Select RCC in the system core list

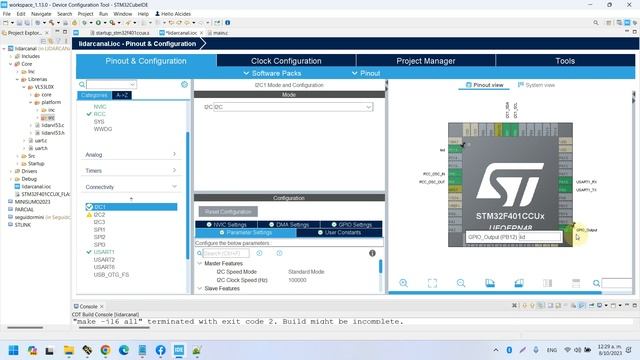pyautogui.click(x=100, y=114)
